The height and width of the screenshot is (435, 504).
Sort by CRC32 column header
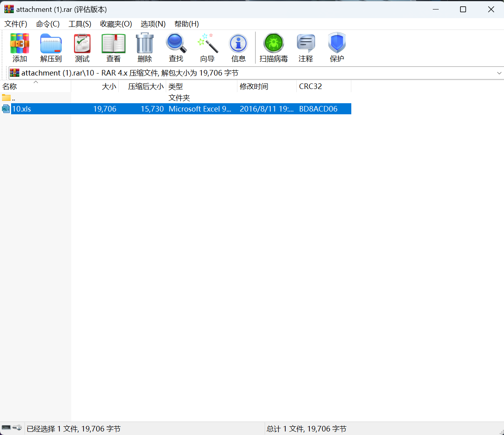[324, 86]
